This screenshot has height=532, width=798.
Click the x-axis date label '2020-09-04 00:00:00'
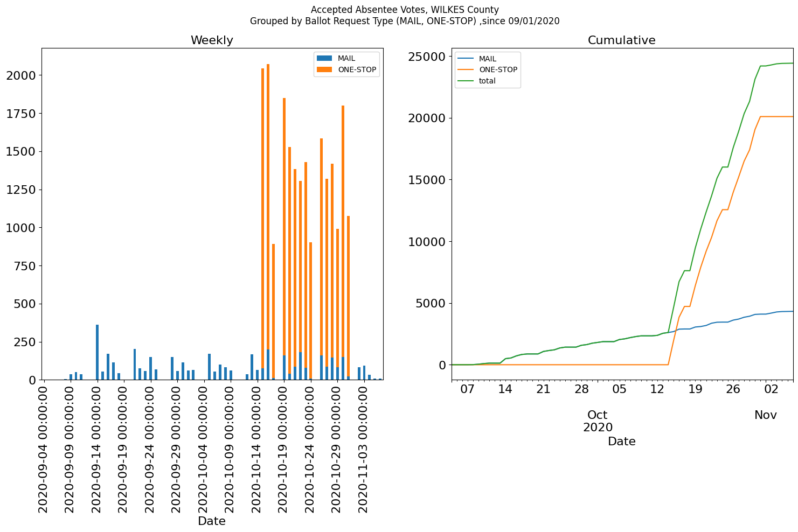tap(44, 450)
